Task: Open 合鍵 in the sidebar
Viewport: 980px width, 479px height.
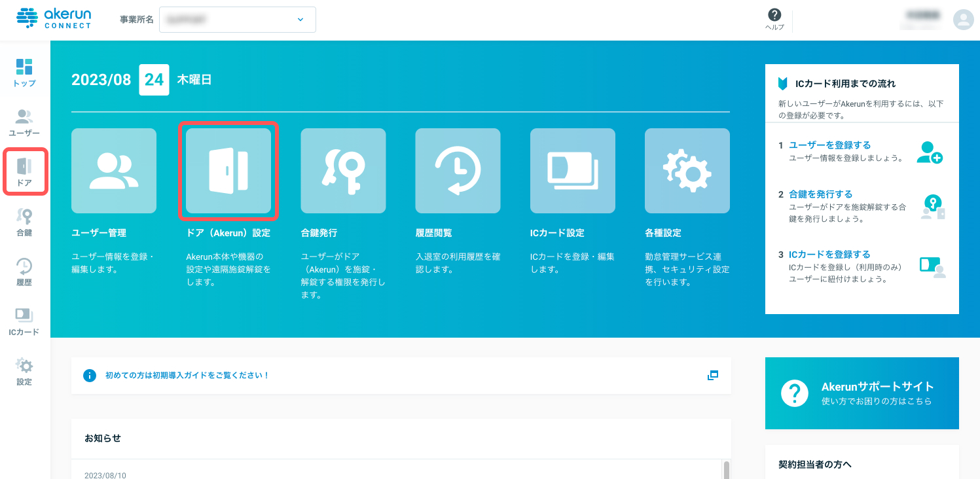Action: click(24, 222)
